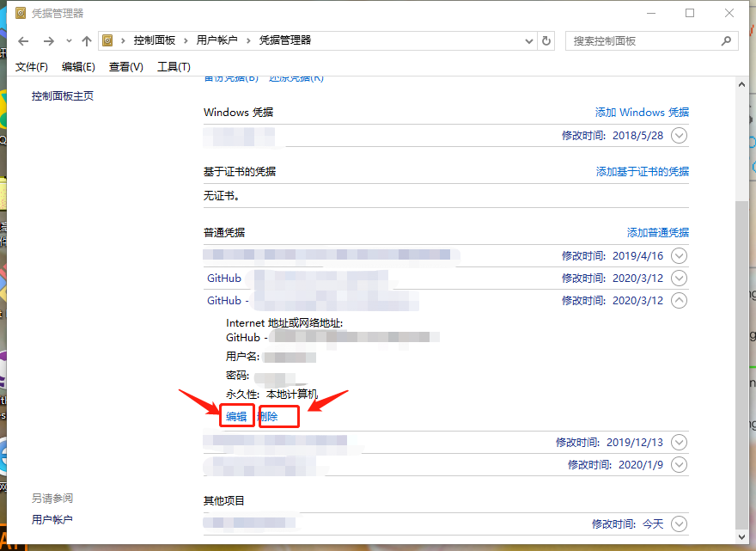Remove the GitHub credential via 删除
The width and height of the screenshot is (756, 551).
click(x=267, y=416)
